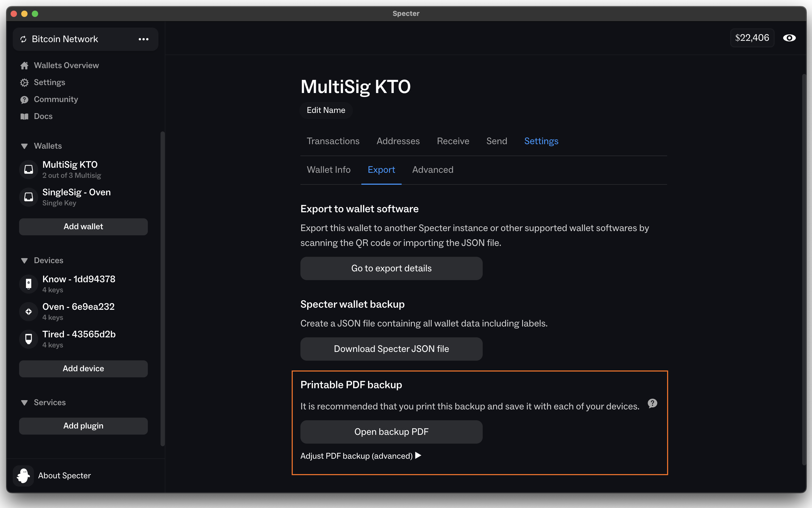
Task: Open the Wallet Info sub-tab
Action: coord(329,170)
